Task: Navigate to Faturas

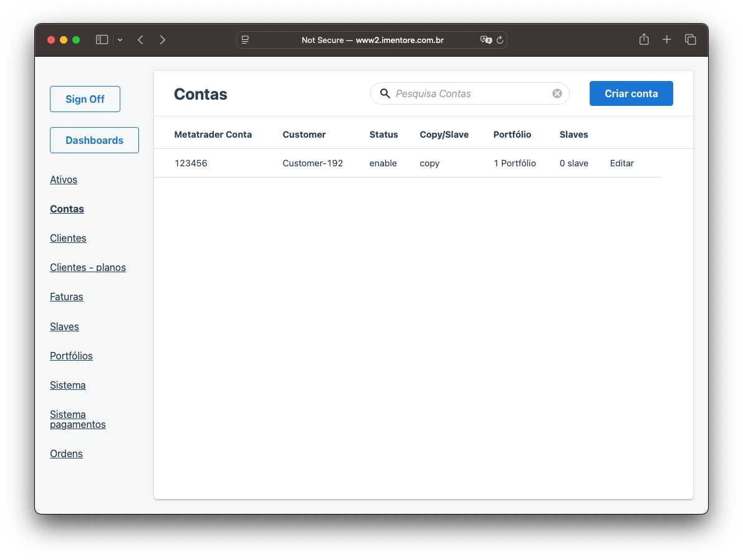Action: (66, 297)
